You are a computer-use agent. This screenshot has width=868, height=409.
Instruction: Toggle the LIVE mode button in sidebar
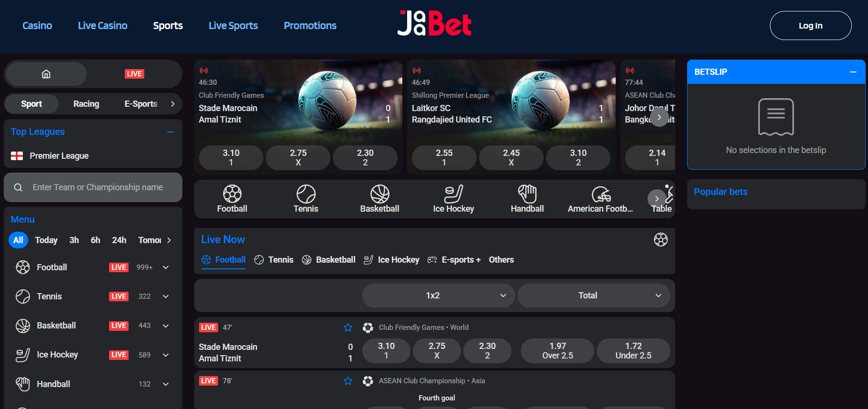[x=134, y=74]
